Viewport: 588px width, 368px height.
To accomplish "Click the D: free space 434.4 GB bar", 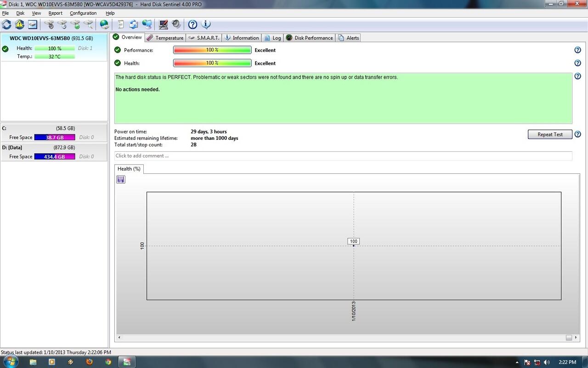I will [54, 157].
